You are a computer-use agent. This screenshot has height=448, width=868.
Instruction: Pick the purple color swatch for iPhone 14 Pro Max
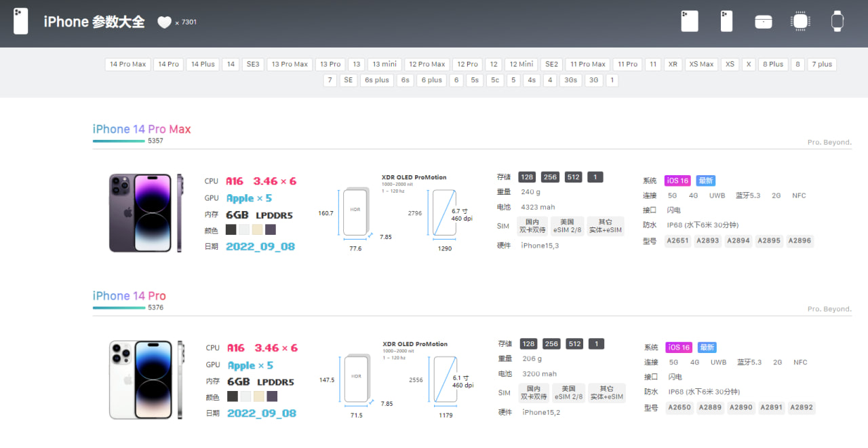click(270, 229)
